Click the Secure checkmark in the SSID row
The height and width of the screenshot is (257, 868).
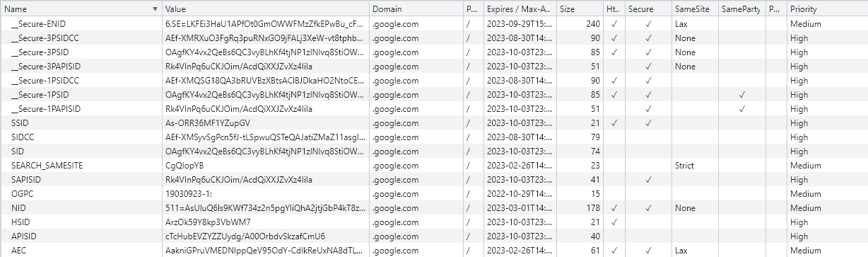648,122
